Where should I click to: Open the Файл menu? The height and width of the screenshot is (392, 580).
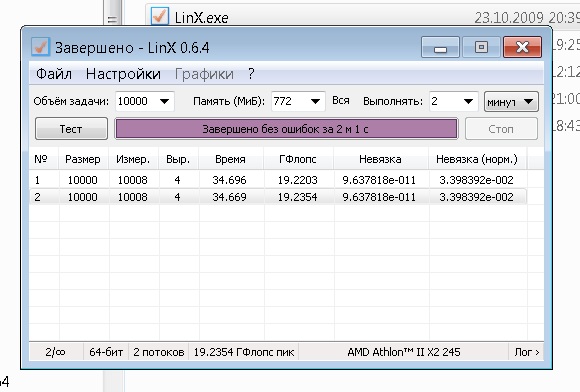(54, 74)
